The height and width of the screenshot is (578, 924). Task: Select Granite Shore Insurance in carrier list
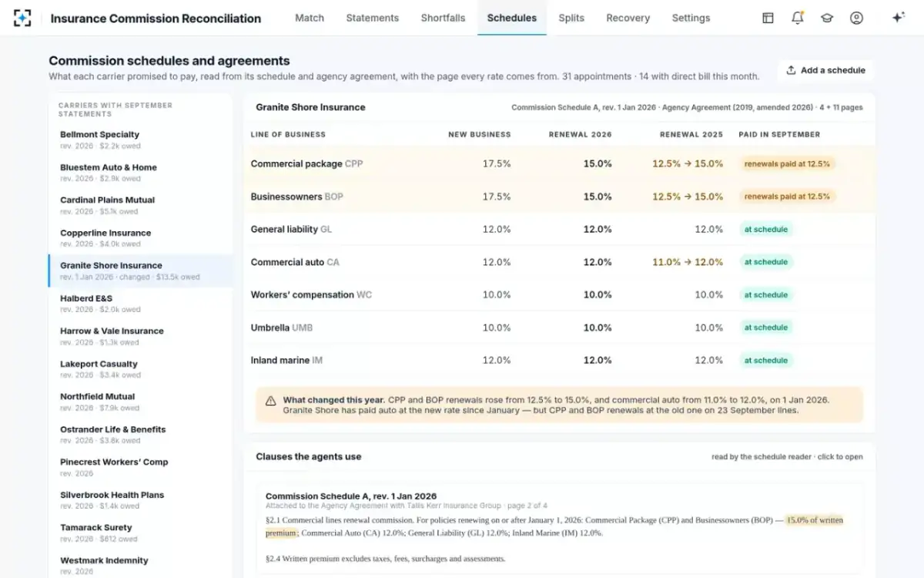(x=140, y=271)
